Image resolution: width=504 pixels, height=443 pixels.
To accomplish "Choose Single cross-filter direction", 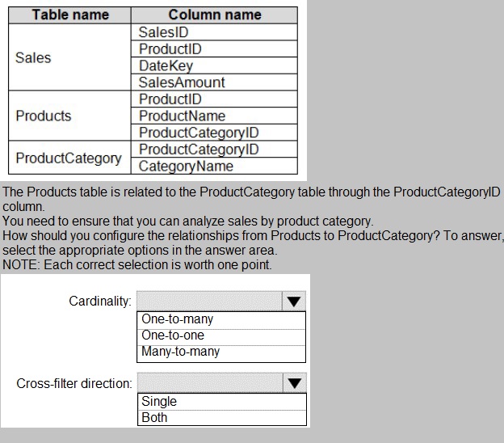I will (222, 402).
